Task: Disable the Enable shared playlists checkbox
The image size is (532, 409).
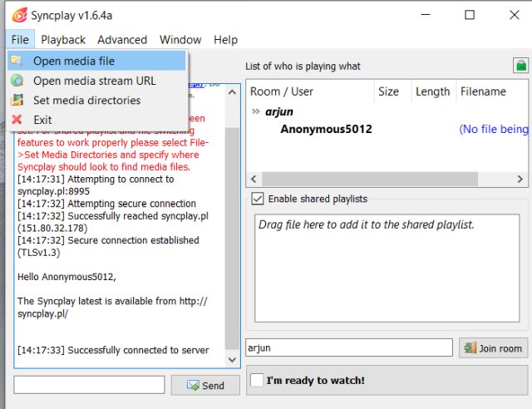Action: pos(258,199)
